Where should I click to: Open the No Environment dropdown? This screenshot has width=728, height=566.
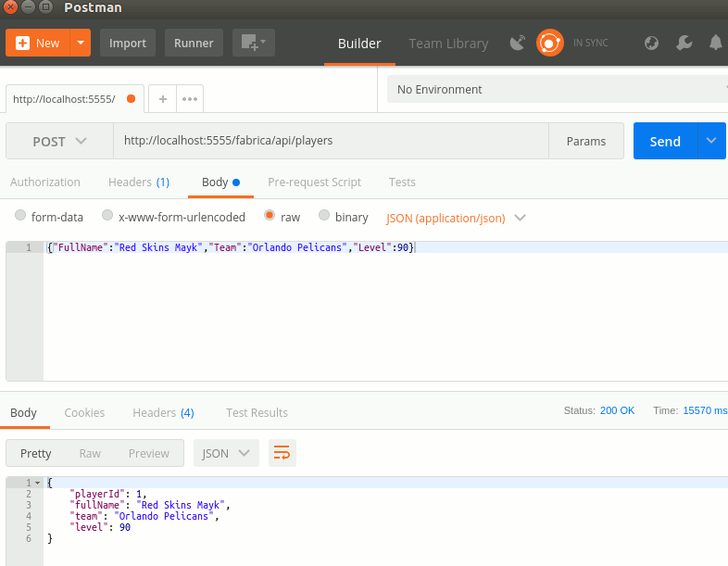556,90
